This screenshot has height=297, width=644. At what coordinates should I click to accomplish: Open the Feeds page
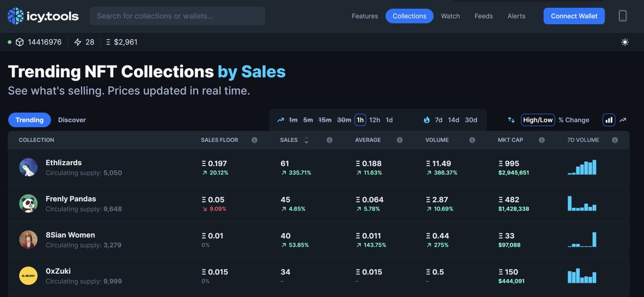click(484, 16)
